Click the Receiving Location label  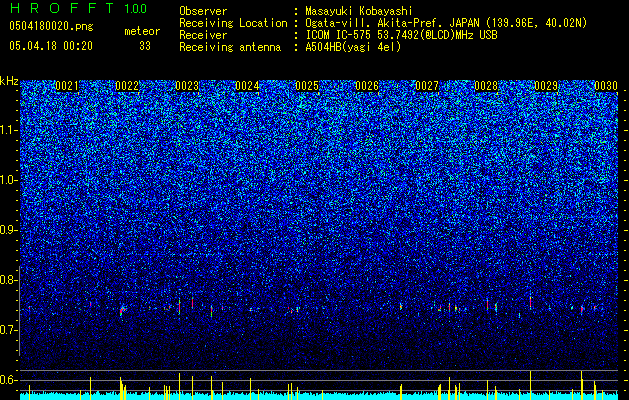[x=233, y=23]
